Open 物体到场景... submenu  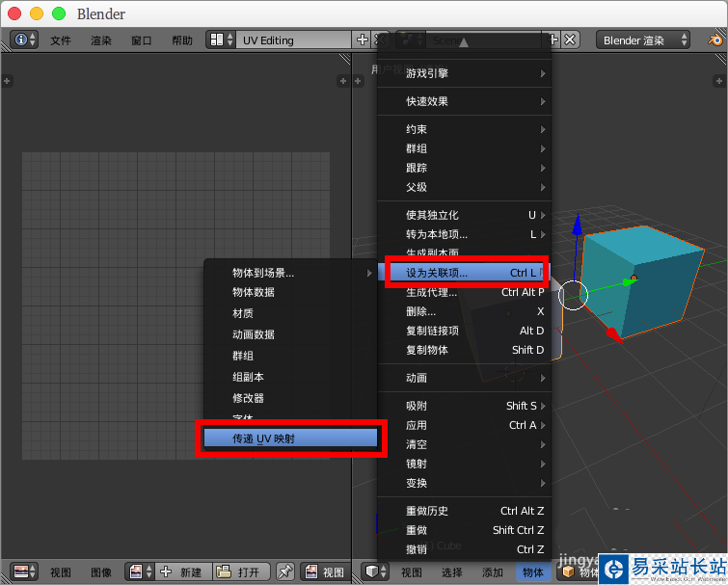(290, 273)
